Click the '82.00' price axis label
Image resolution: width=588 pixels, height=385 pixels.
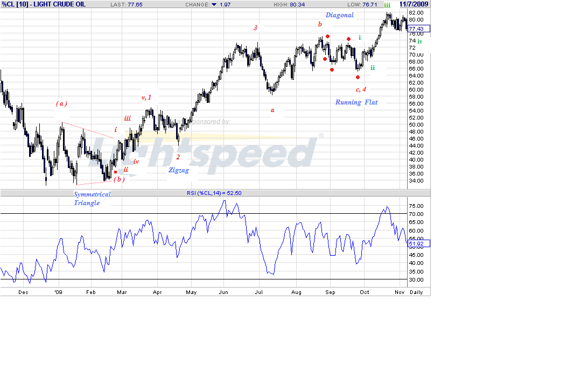(416, 13)
